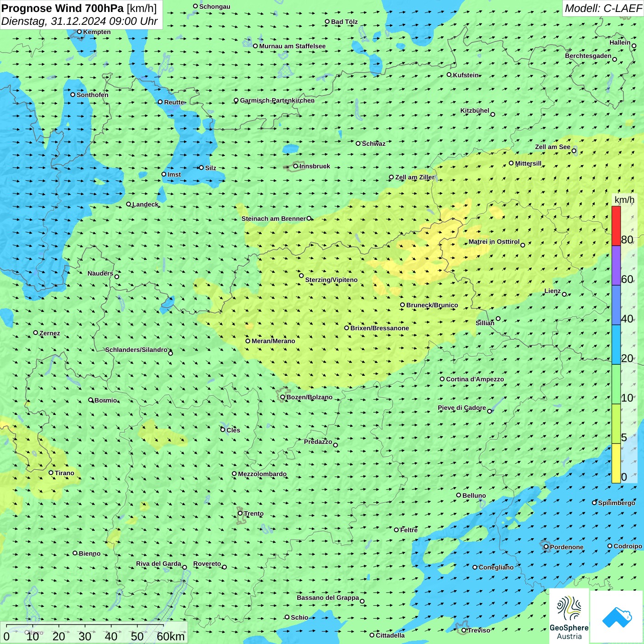
Task: Select the yellow 0–5 km/h legend segment
Action: tap(616, 463)
